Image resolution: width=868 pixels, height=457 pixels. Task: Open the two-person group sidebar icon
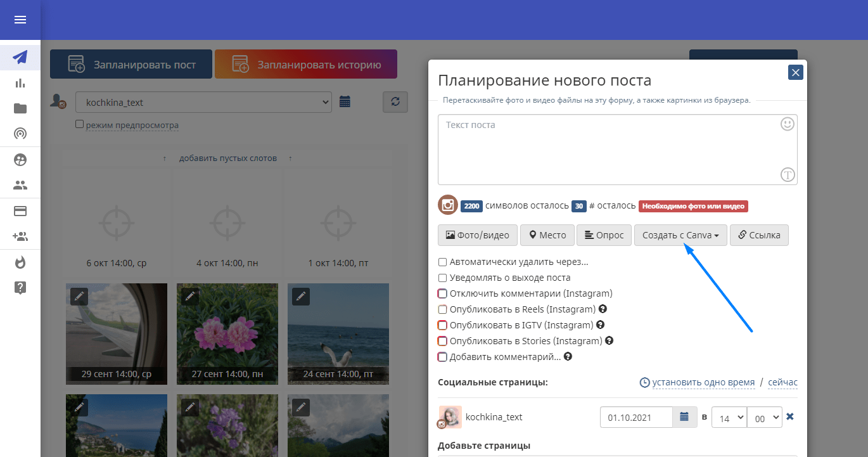(x=20, y=186)
